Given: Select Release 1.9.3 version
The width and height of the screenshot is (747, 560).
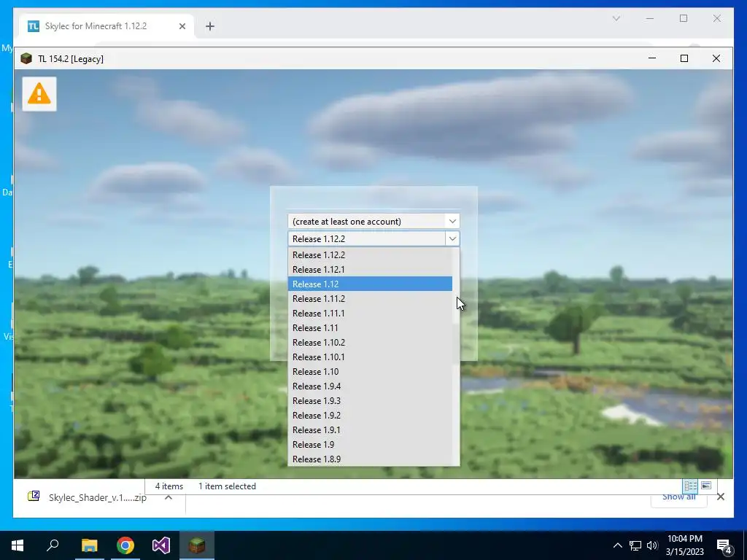Looking at the screenshot, I should pyautogui.click(x=370, y=401).
